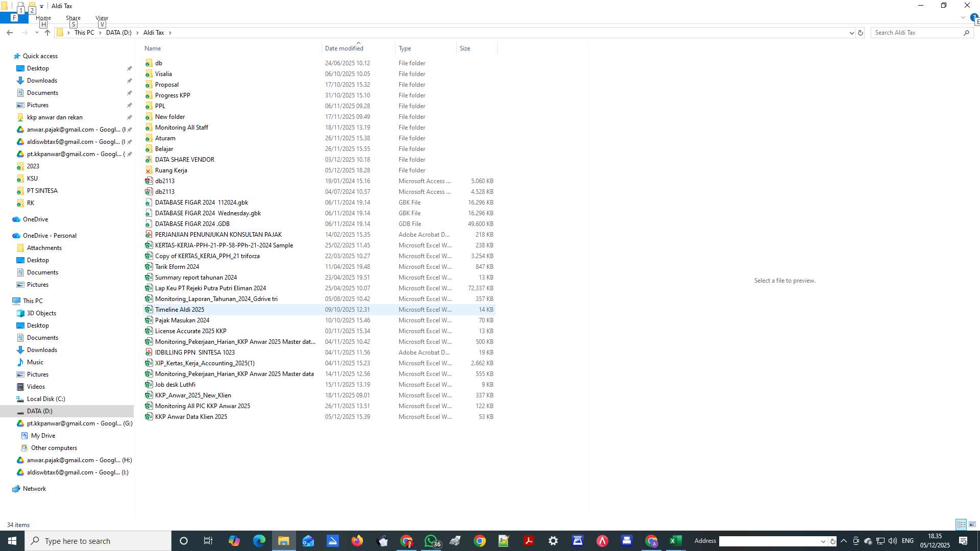Open the File menu
980x551 pixels.
[14, 17]
